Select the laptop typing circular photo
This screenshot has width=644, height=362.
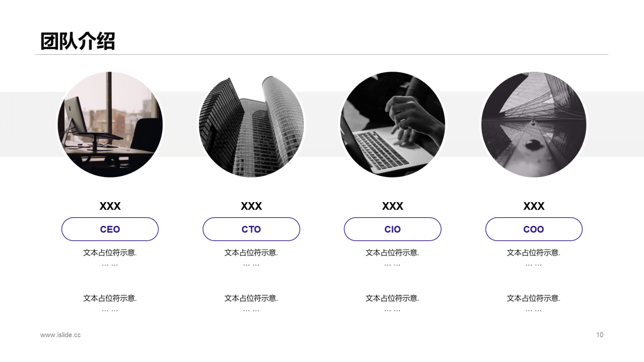tap(392, 124)
